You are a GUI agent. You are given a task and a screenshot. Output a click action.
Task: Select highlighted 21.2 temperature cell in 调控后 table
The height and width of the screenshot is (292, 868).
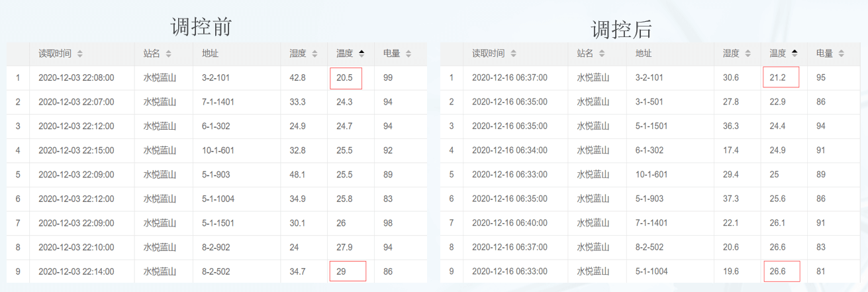point(781,78)
